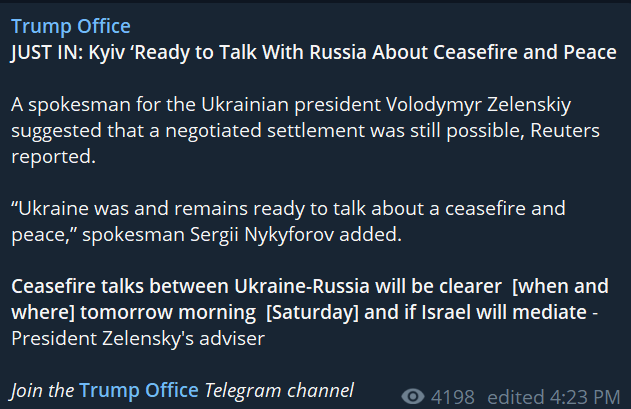Click the JUST IN bold headline
Screen dimensions: 631x409
coord(313,52)
